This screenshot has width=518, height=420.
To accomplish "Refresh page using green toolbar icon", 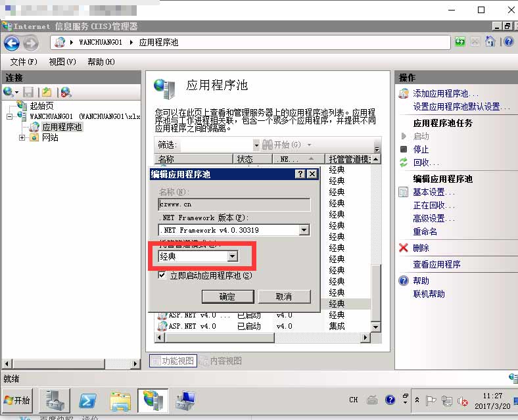I will [460, 42].
